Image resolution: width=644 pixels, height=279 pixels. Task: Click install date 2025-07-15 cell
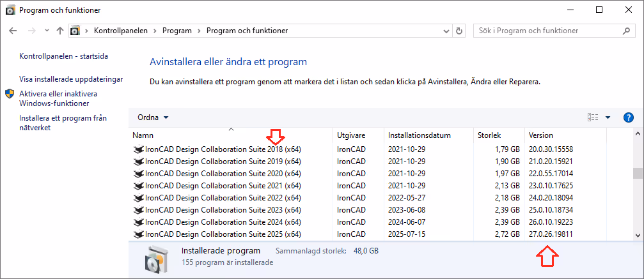407,235
